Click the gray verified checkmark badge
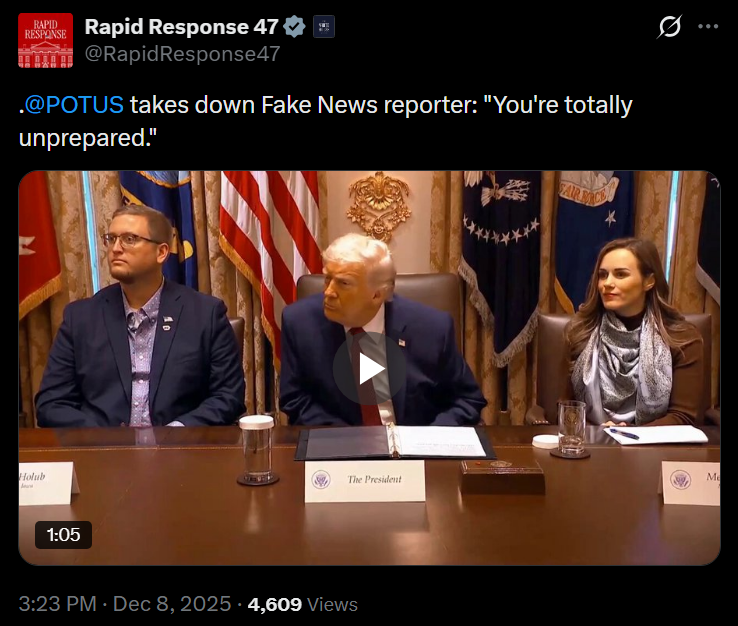738x626 pixels. [x=294, y=27]
